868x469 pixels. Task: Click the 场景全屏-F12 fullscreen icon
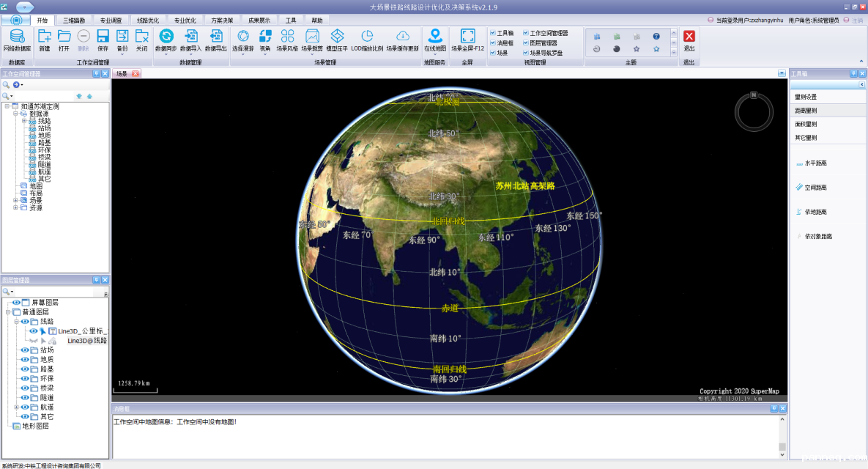click(467, 37)
